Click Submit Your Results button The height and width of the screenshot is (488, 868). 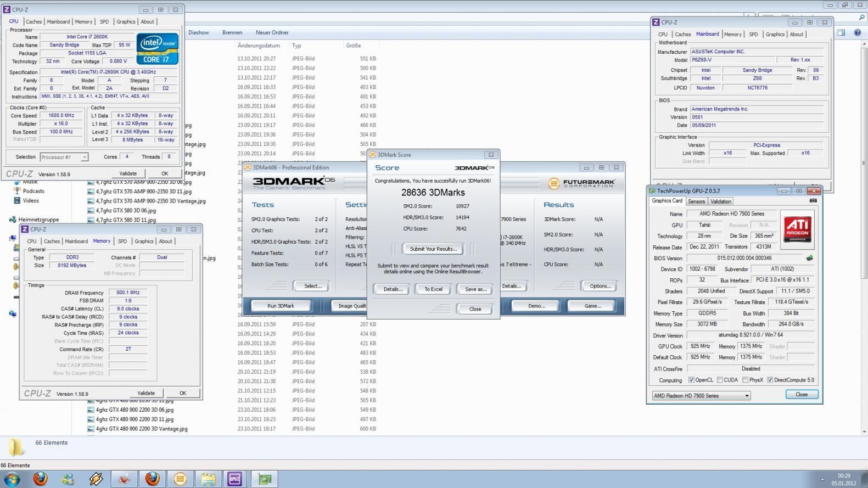click(x=433, y=249)
